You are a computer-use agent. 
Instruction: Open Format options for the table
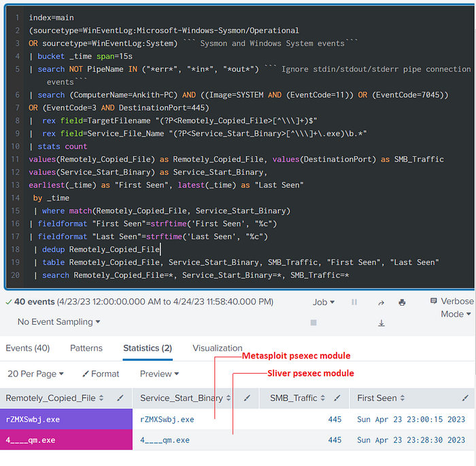pos(101,374)
